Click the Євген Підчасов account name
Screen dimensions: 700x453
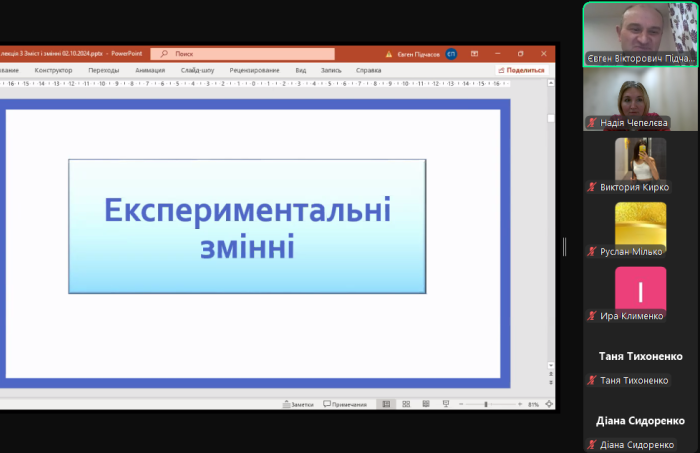418,54
